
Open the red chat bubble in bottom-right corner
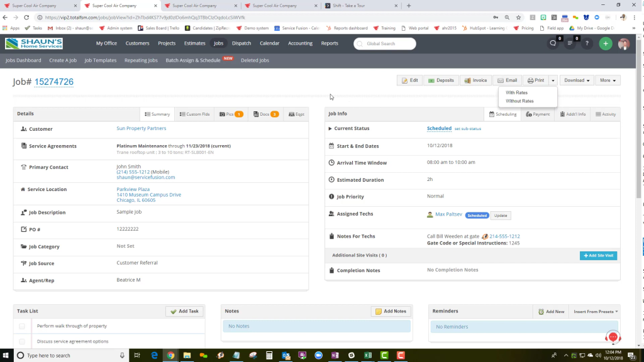613,337
